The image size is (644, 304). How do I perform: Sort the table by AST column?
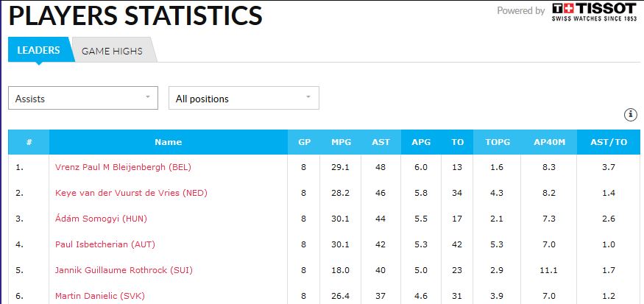click(381, 142)
